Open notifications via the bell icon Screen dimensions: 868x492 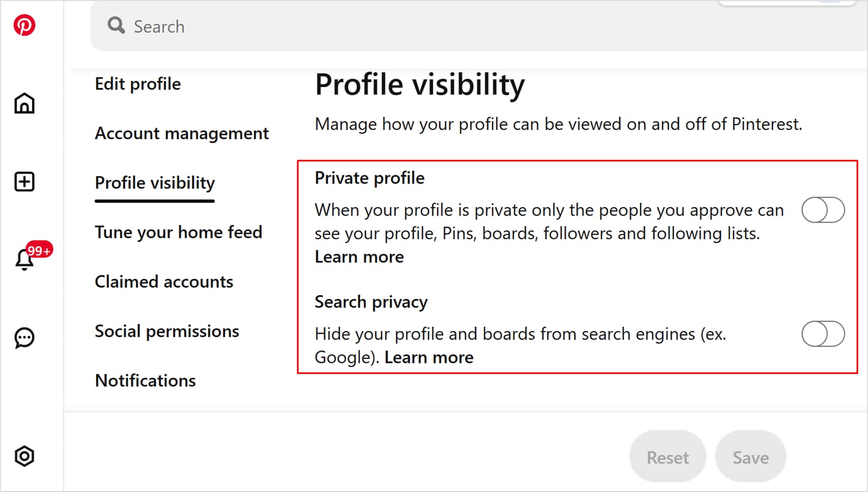[24, 260]
